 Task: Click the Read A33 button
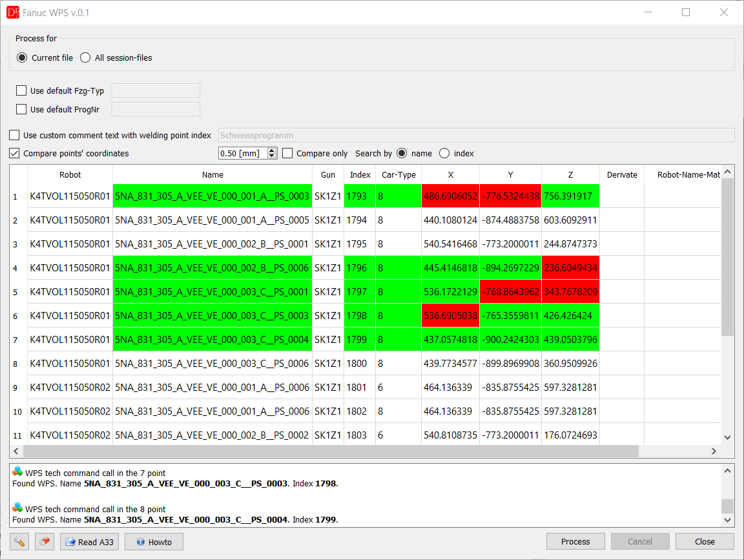tap(89, 541)
